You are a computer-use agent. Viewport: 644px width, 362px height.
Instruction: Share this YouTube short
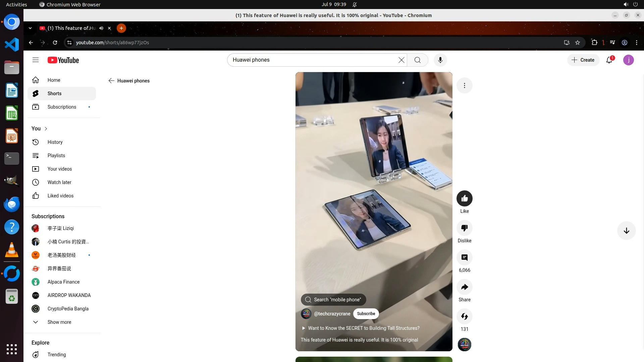click(464, 287)
